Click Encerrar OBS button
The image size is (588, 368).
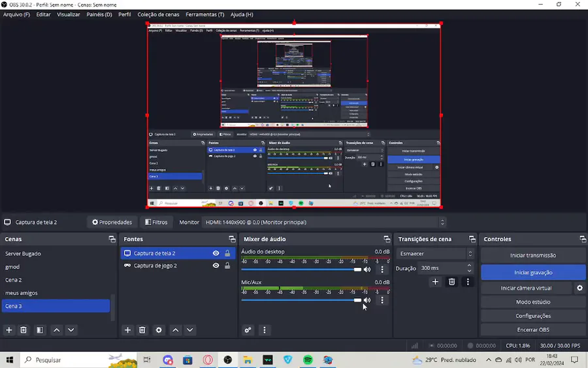(533, 329)
